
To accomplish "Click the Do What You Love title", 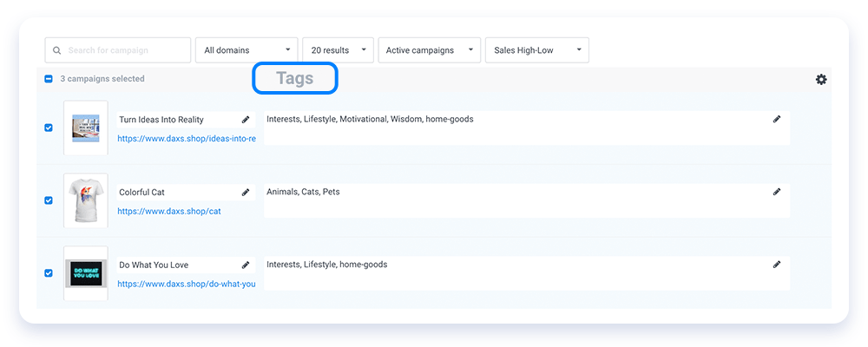I will [x=154, y=265].
